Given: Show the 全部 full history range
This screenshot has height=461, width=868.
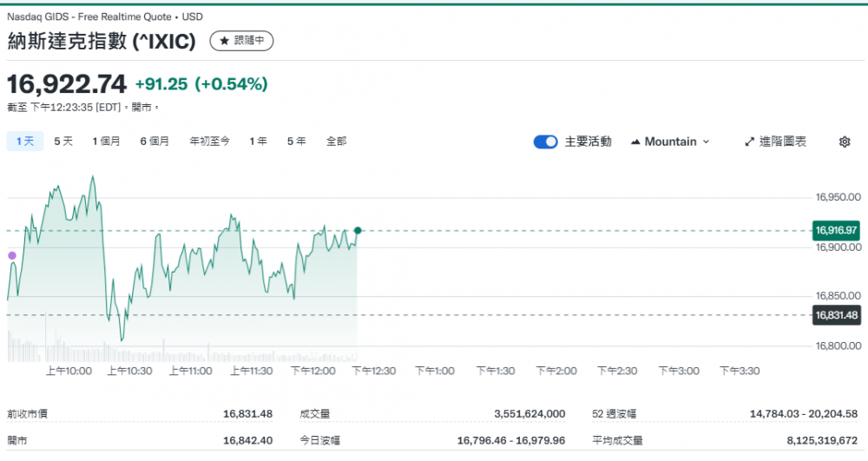Looking at the screenshot, I should 336,141.
